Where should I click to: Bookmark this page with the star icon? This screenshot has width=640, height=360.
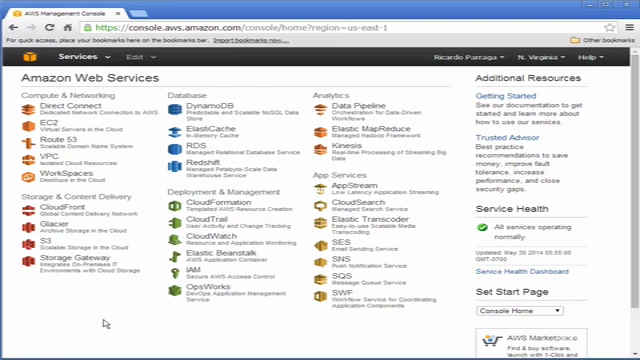pos(609,27)
